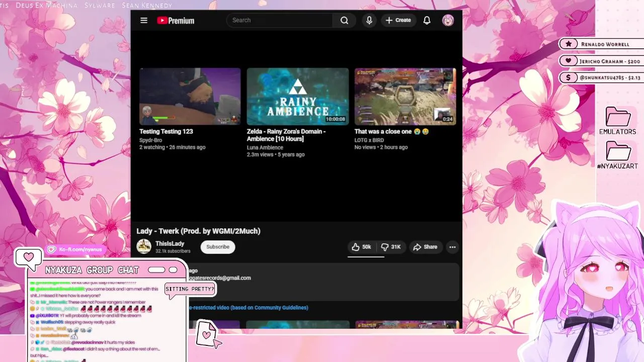Image resolution: width=644 pixels, height=362 pixels.
Task: Click the Lady - Twerk video title
Action: click(x=198, y=231)
